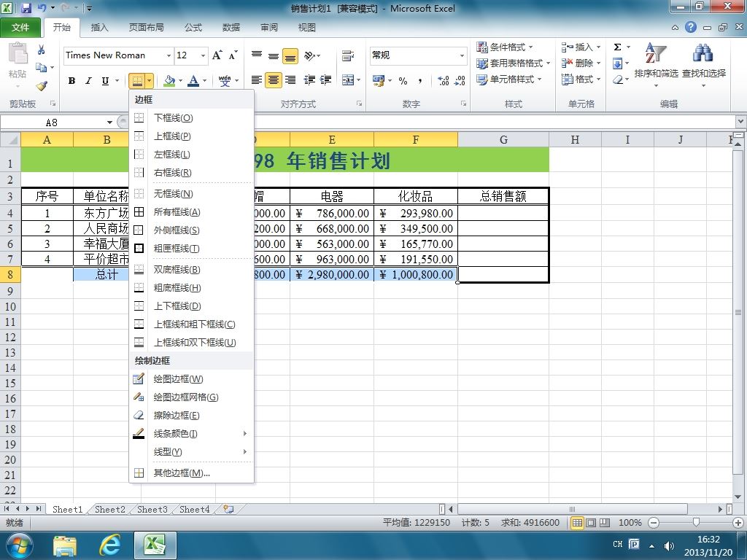Select 所有框线 from the border menu

pos(191,212)
